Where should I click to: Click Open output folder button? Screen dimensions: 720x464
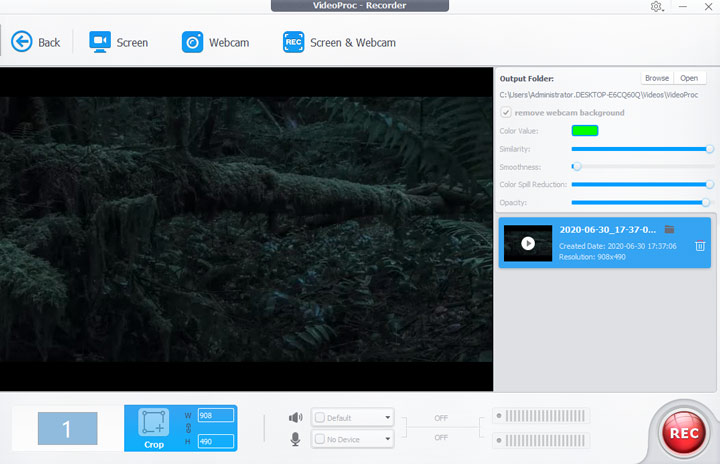pos(688,78)
